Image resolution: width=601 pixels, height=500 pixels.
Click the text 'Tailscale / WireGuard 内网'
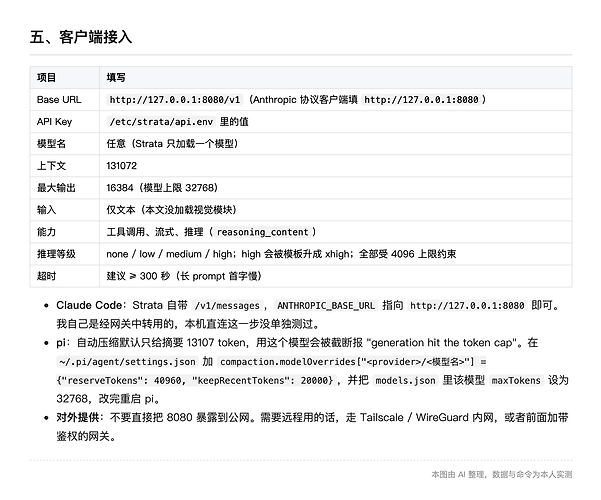(427, 417)
